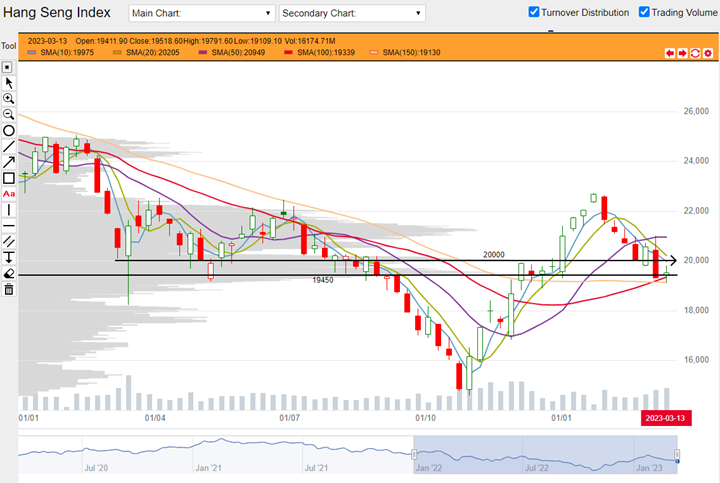Select the circle drawing tool

coord(9,131)
